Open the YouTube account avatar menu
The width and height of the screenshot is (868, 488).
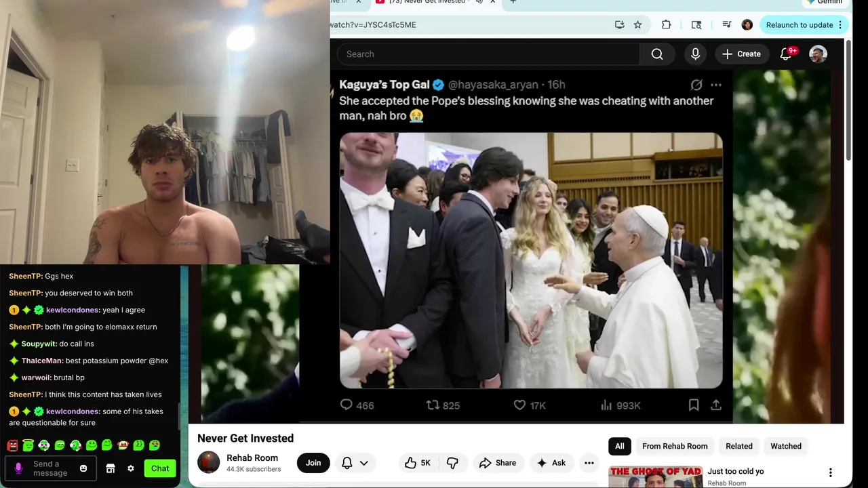(818, 54)
